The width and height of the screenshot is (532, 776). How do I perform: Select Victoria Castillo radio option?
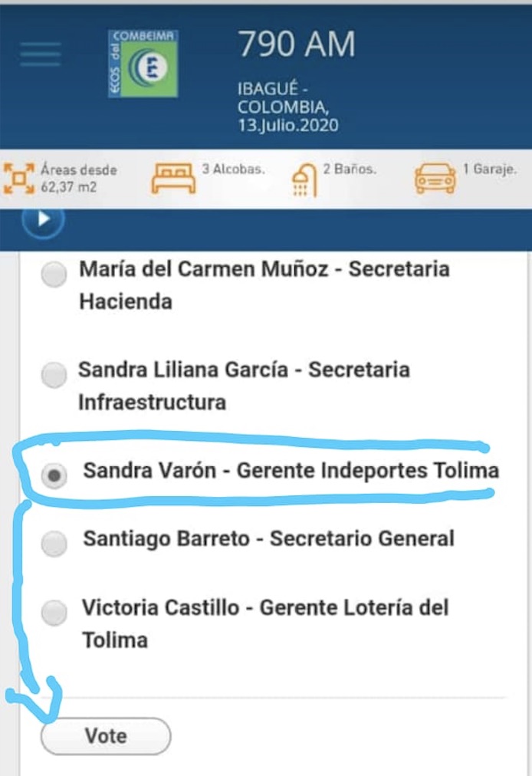pyautogui.click(x=54, y=613)
